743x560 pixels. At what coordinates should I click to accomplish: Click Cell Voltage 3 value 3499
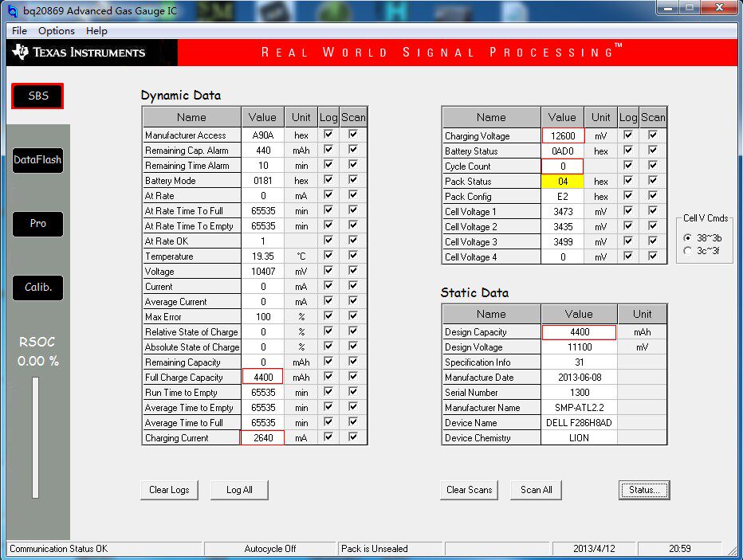point(563,242)
